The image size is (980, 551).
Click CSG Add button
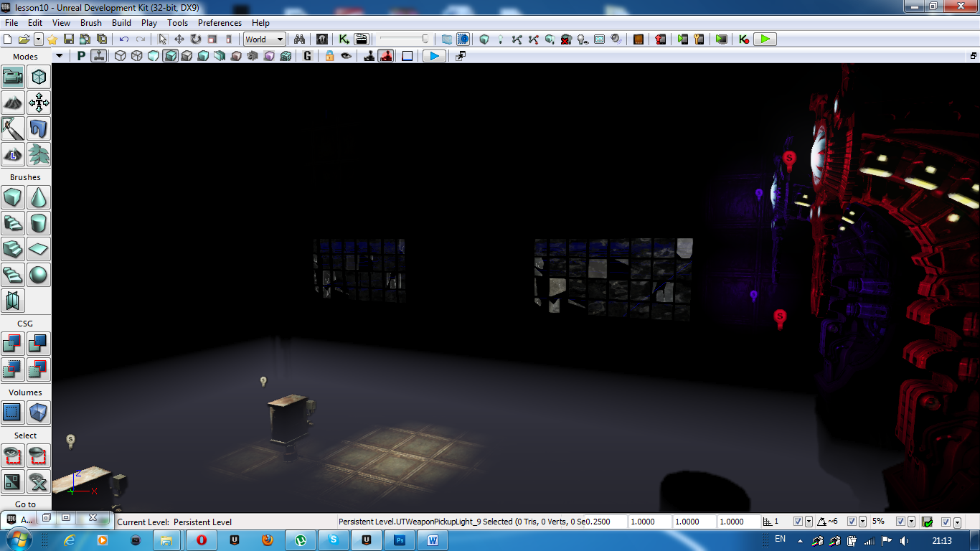click(x=13, y=344)
